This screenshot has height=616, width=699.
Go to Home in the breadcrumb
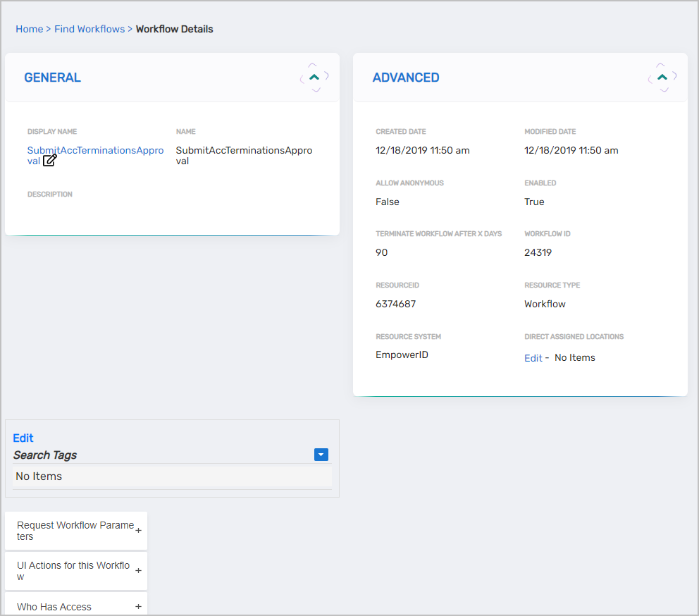[29, 29]
